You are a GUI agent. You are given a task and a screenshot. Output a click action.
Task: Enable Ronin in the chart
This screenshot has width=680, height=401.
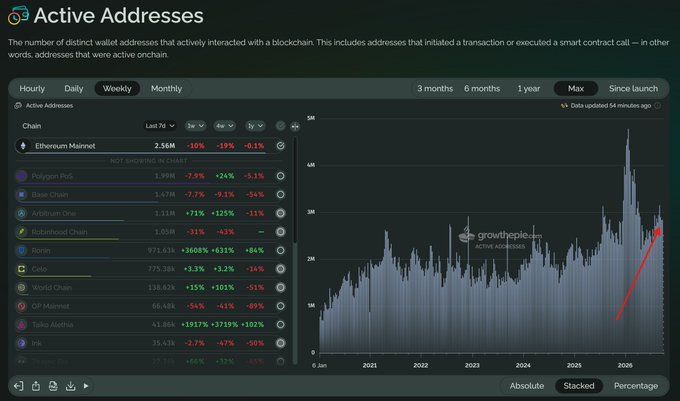coord(281,251)
